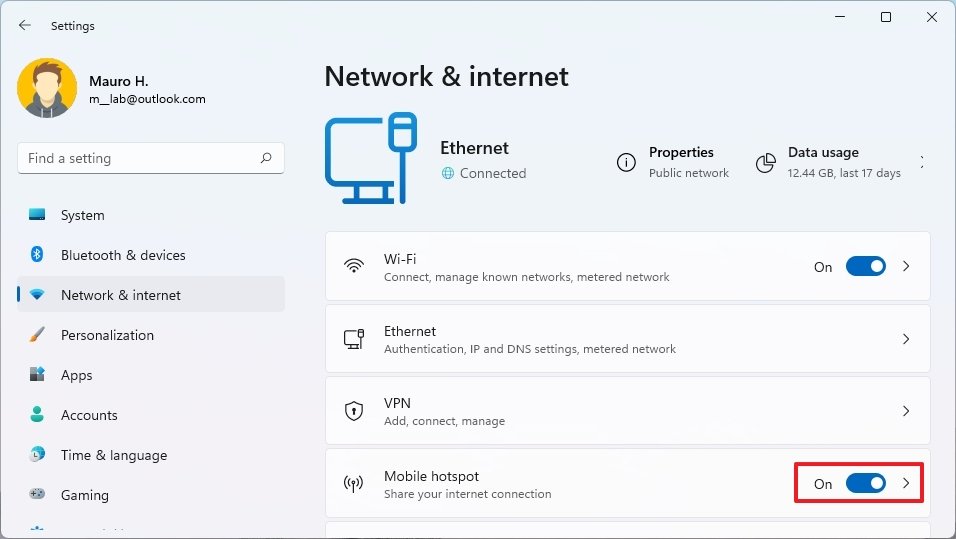This screenshot has width=956, height=539.
Task: Select Bluetooth & devices in sidebar
Action: tap(123, 255)
